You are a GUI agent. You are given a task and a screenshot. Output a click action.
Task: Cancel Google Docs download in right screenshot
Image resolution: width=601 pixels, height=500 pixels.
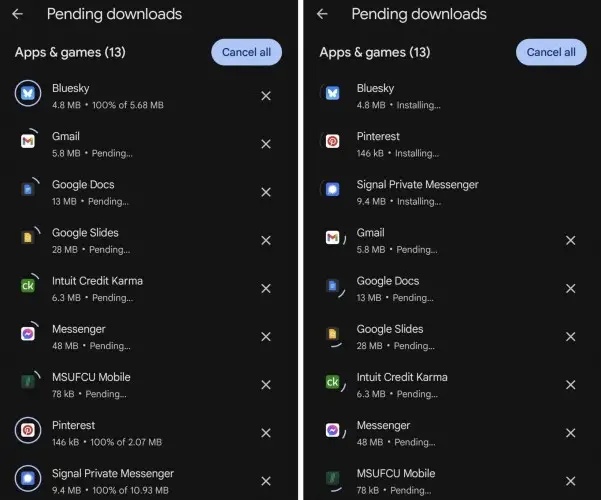[570, 288]
